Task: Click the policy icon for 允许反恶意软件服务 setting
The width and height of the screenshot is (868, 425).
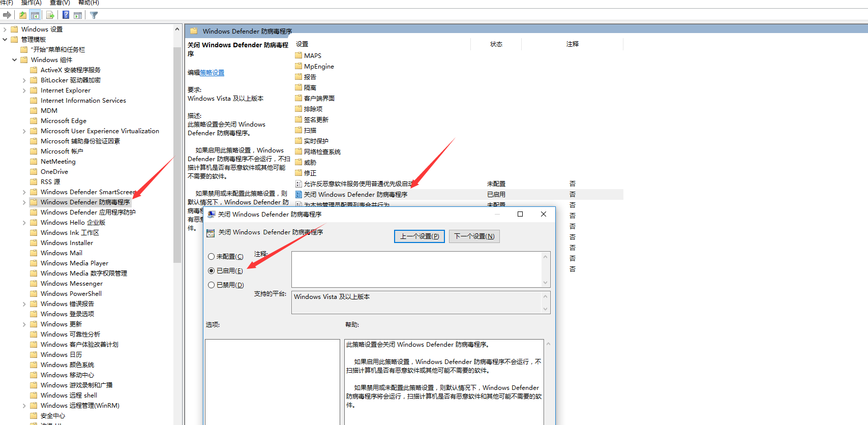Action: (299, 184)
